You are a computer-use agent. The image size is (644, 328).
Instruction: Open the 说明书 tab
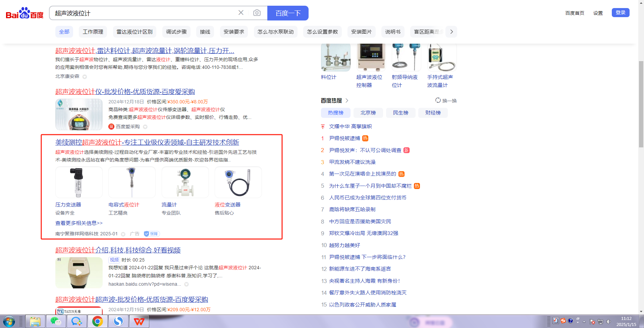pyautogui.click(x=393, y=32)
